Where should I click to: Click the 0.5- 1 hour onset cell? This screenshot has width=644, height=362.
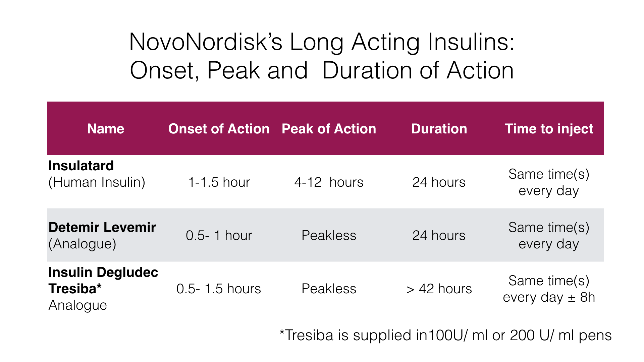coord(219,235)
